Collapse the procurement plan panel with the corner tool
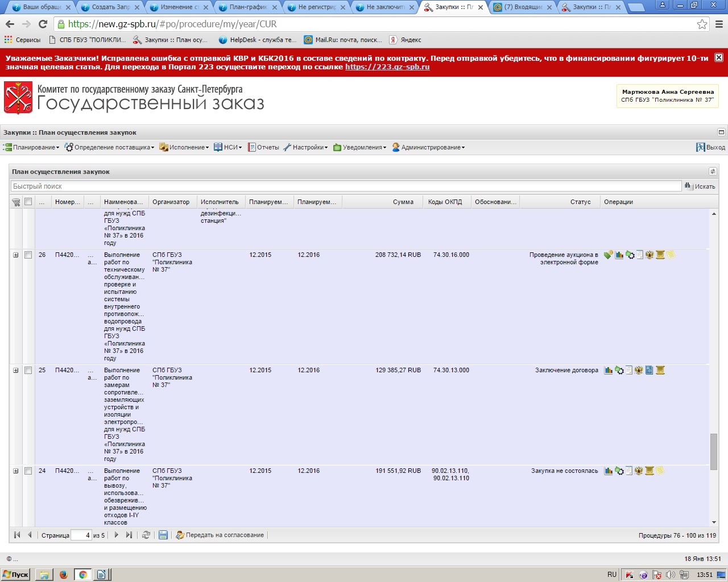The image size is (728, 582). pyautogui.click(x=713, y=172)
